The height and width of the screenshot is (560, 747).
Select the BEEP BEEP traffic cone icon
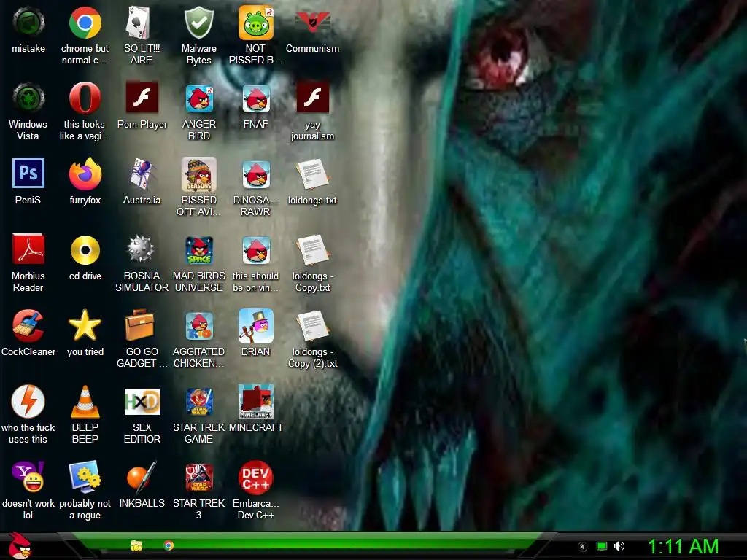click(85, 402)
